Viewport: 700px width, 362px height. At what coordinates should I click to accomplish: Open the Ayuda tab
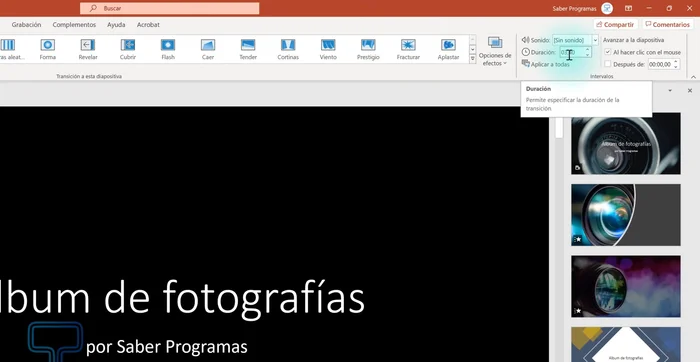(x=116, y=25)
